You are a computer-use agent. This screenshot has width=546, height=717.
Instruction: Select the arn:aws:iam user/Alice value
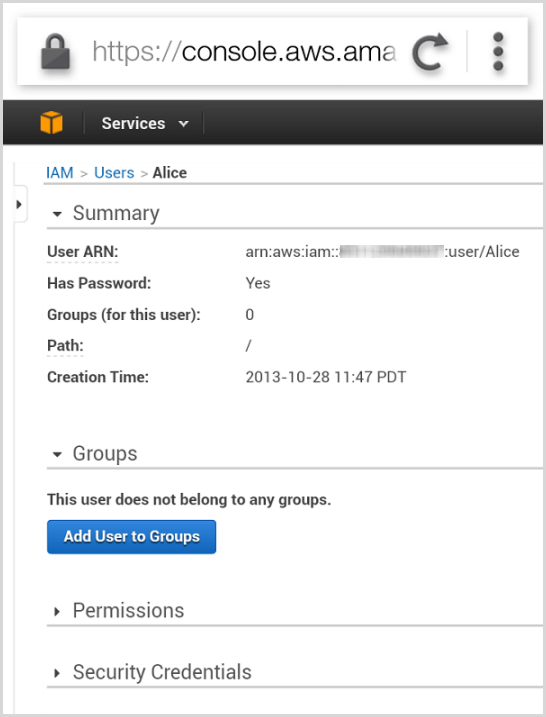(382, 251)
